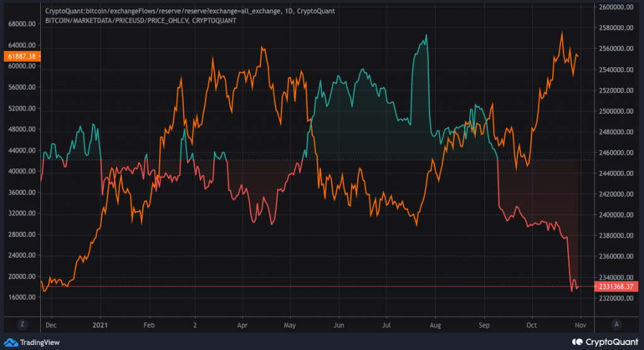Click 2600000.00 on right reserve scale
Image resolution: width=644 pixels, height=350 pixels.
coord(616,7)
